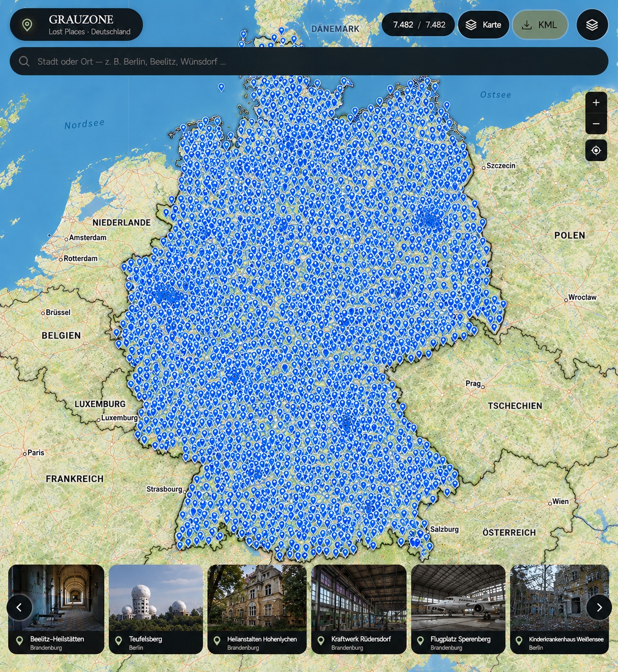
Task: Focus the Stadt oder Ort search field
Action: (x=309, y=62)
